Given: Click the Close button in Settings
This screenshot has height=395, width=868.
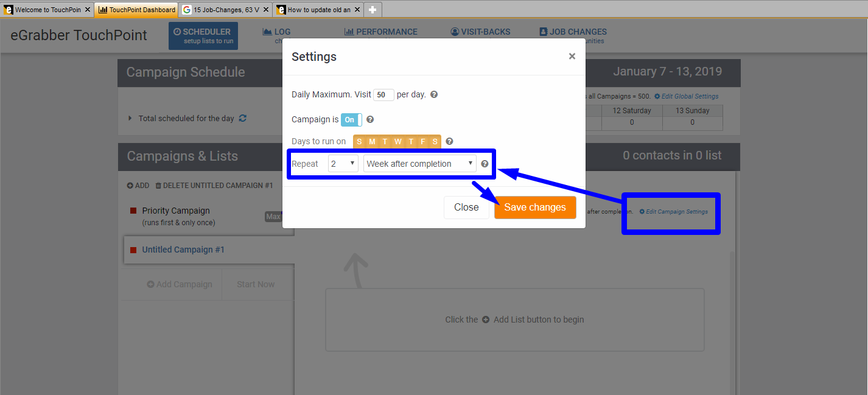Looking at the screenshot, I should click(466, 208).
